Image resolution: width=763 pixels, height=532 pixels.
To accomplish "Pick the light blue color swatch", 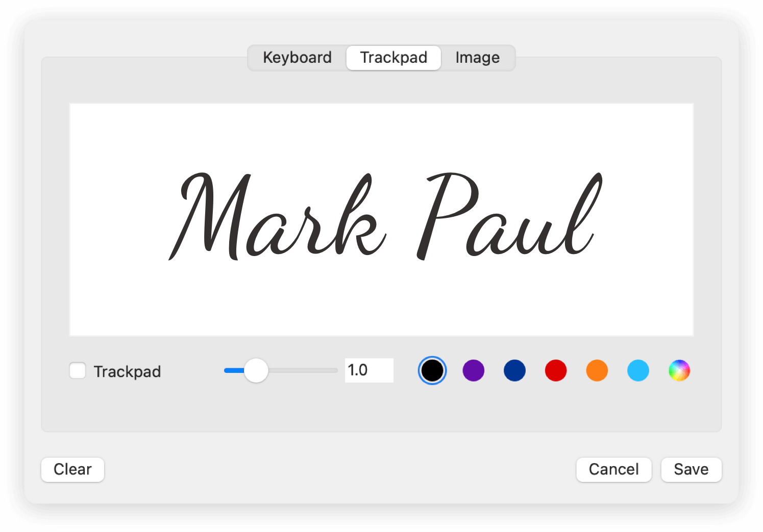I will (638, 370).
